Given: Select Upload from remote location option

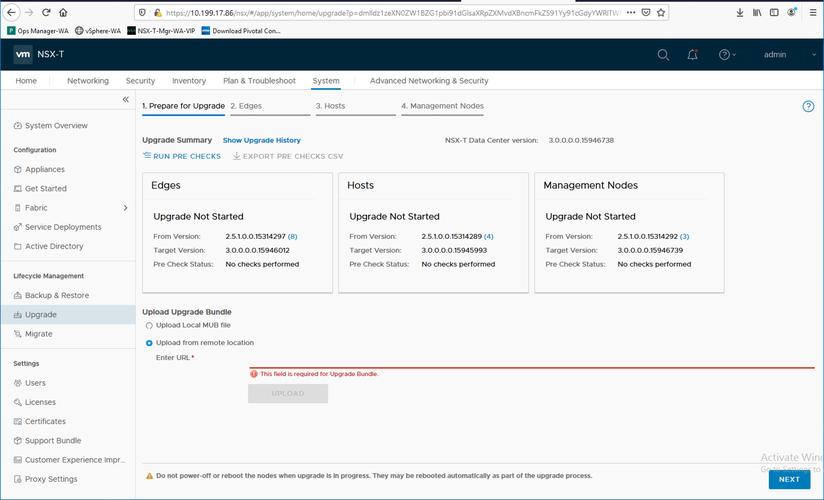Looking at the screenshot, I should point(150,343).
